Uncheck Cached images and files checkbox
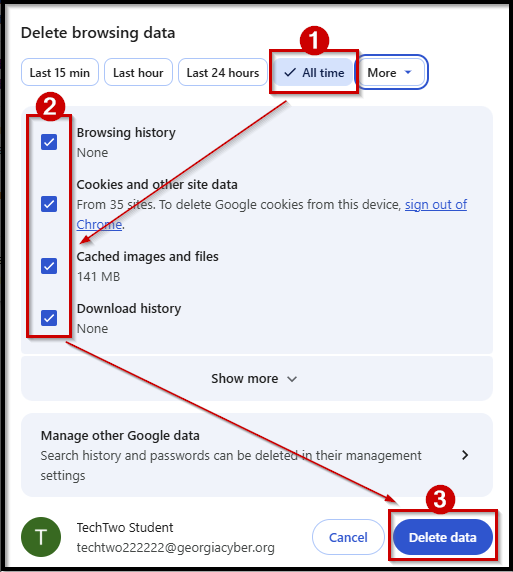 click(x=49, y=266)
